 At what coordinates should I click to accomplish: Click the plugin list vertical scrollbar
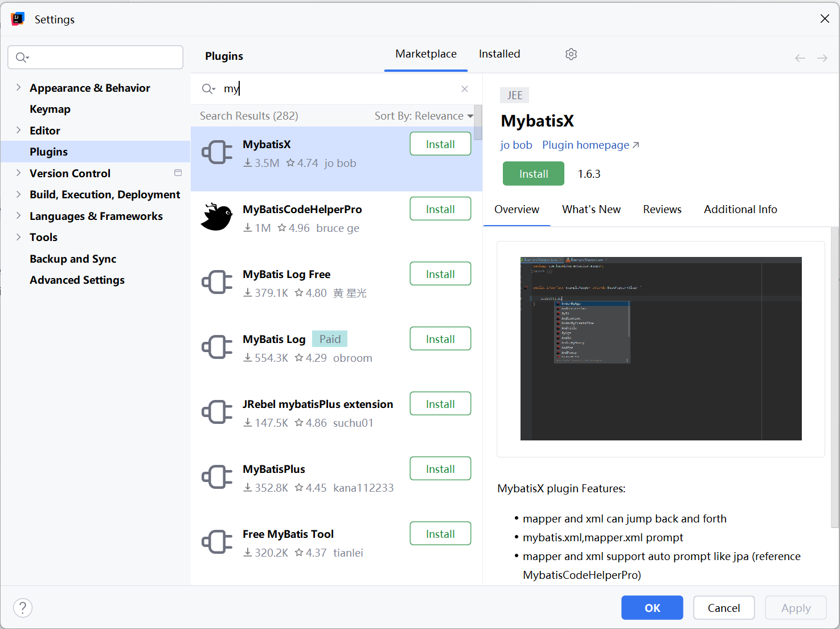click(478, 122)
